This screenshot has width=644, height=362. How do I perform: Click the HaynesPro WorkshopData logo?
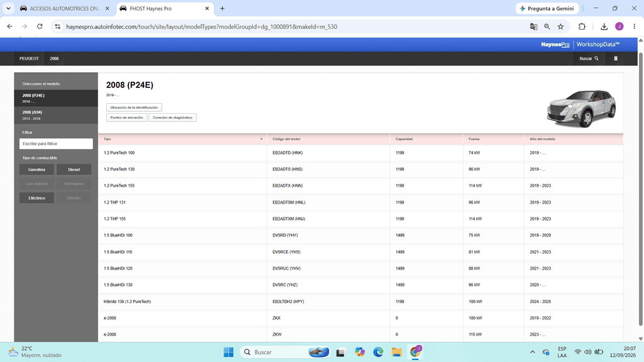pyautogui.click(x=580, y=45)
